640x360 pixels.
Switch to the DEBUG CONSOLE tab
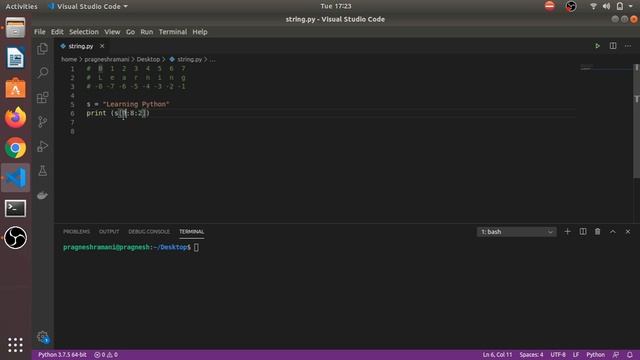pyautogui.click(x=149, y=231)
